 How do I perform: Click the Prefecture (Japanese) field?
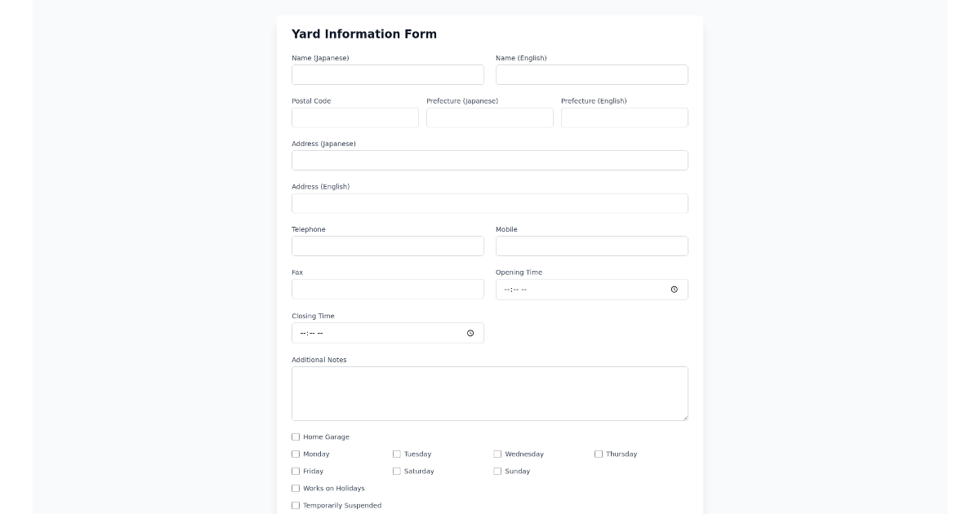(489, 117)
